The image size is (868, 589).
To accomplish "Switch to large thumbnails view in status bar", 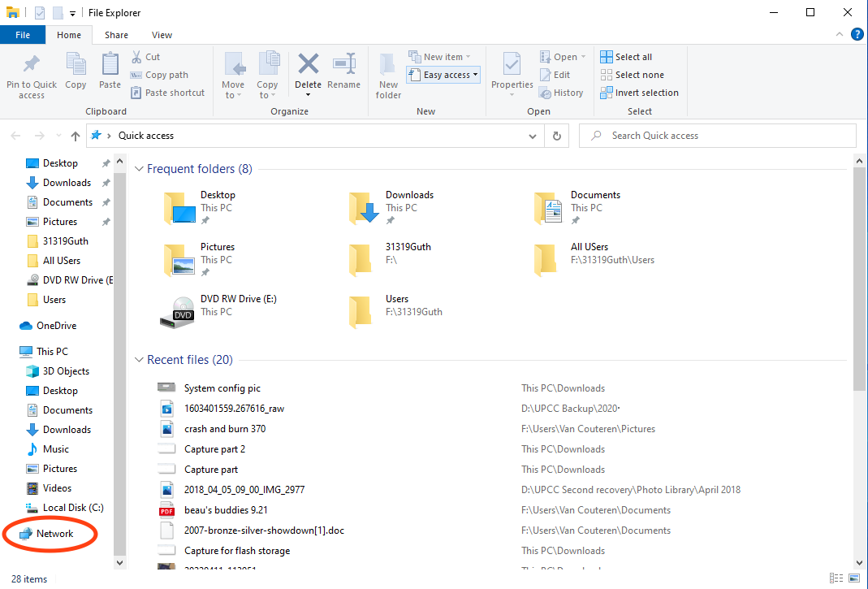I will pos(853,579).
